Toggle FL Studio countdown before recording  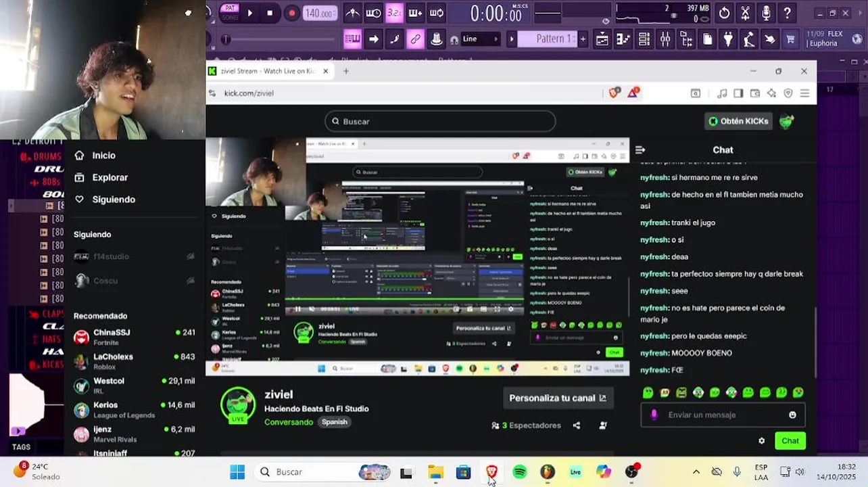(394, 13)
